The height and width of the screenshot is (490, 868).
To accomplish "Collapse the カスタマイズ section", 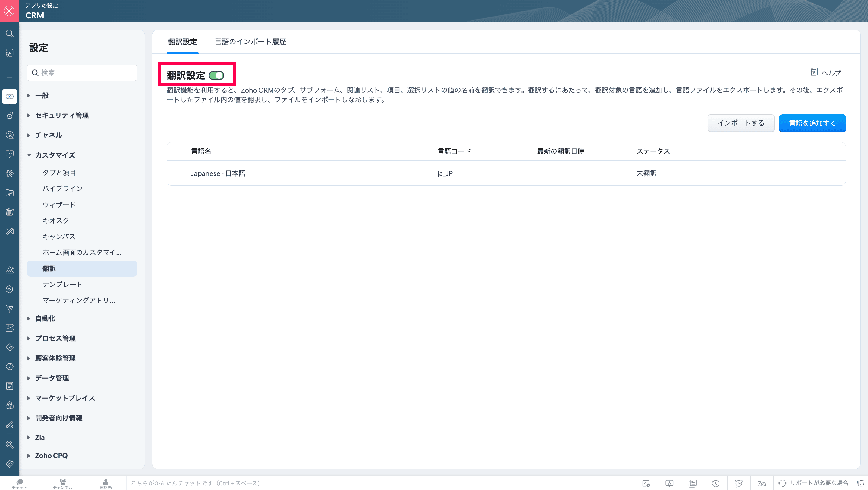I will (55, 155).
